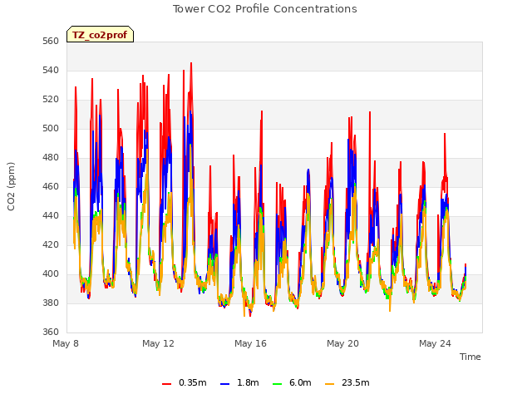Viewport: 532px width, 399px height.
Task: Click the 460 y-axis tick label
Action: (51, 187)
